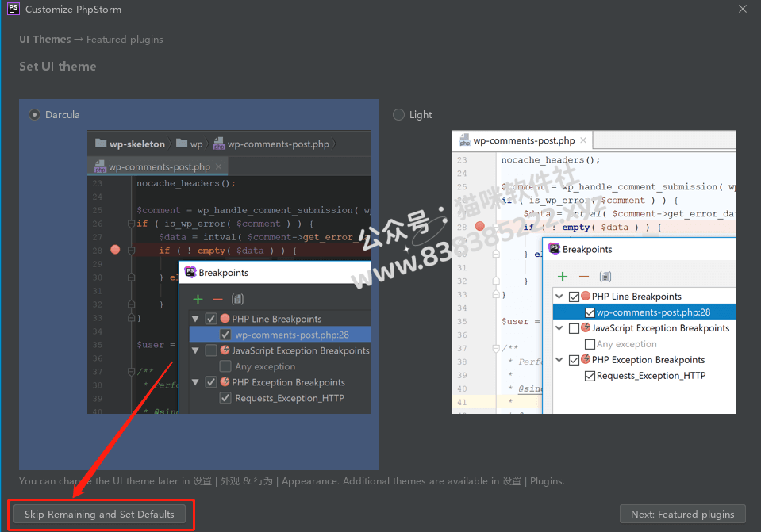Select the Darcula theme radio button
Screen dimensions: 761x532
click(34, 115)
